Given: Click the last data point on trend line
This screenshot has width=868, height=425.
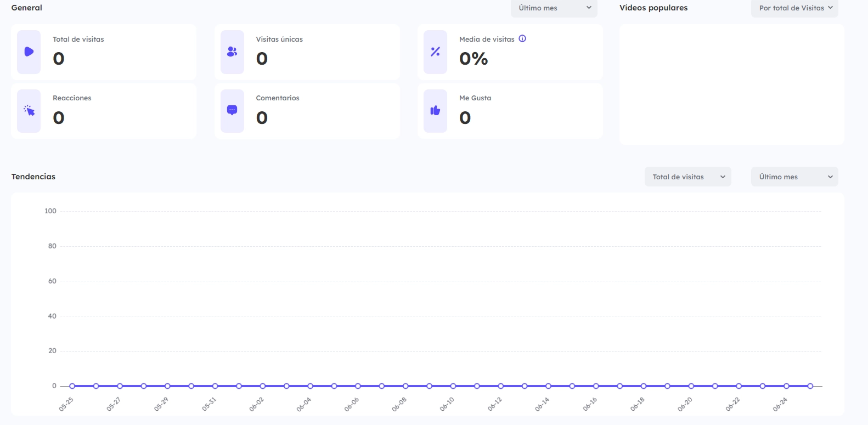Looking at the screenshot, I should tap(810, 386).
